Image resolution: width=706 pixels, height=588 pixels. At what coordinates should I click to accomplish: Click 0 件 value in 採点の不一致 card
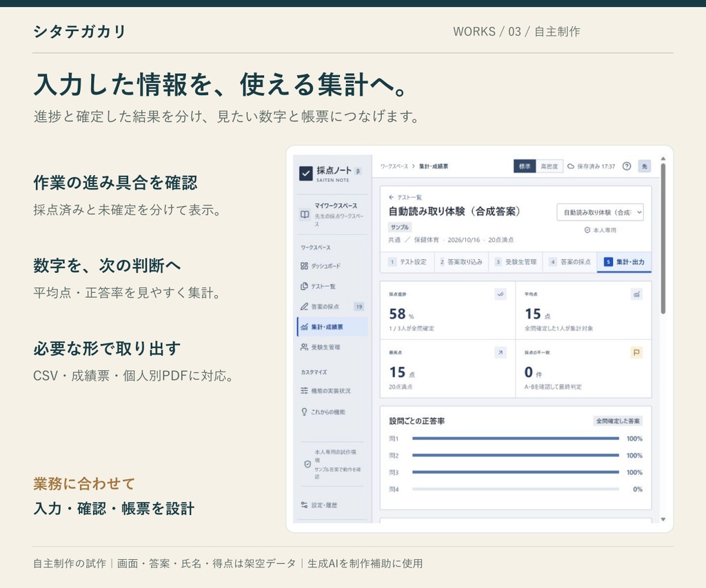533,372
